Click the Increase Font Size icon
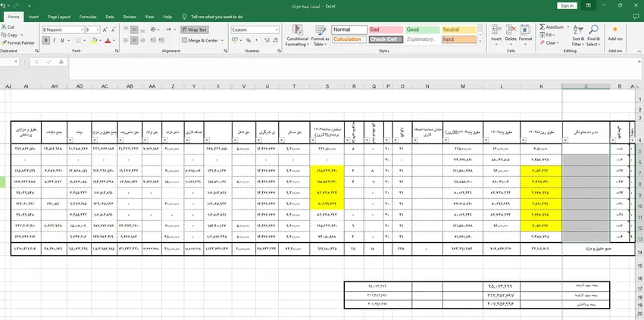This screenshot has height=320, width=644. click(105, 30)
